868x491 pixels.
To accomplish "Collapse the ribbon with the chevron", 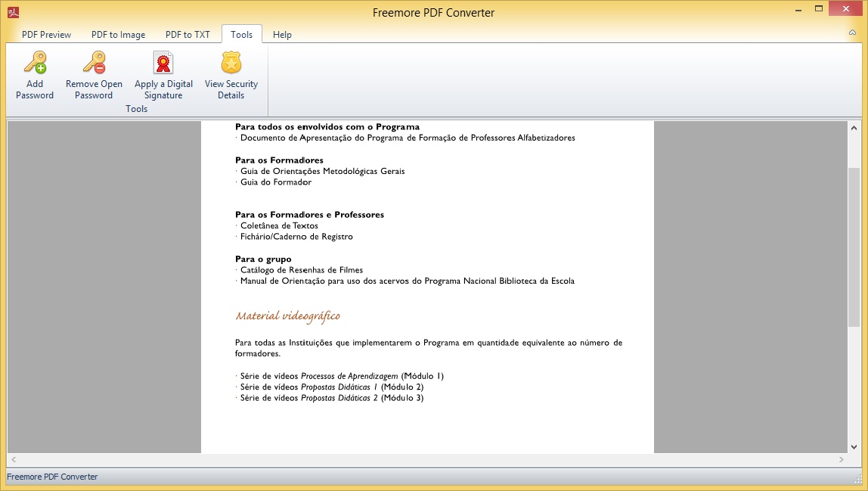I will 853,33.
